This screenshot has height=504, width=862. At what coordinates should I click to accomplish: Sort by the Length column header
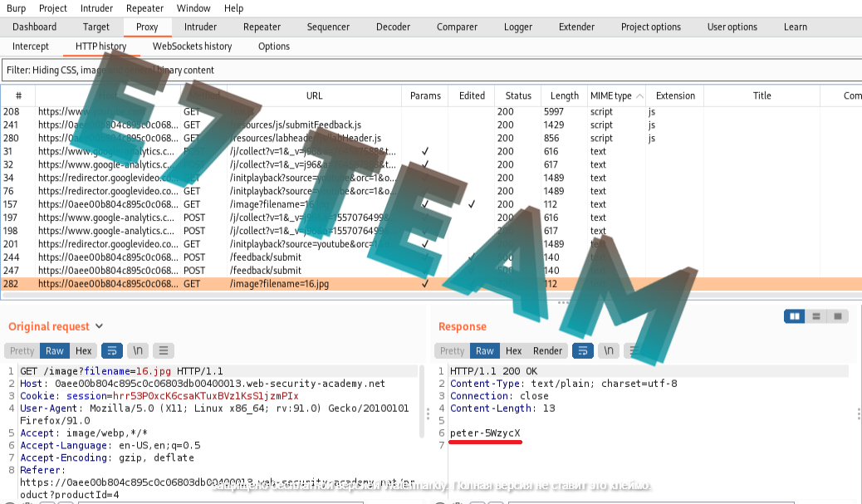pos(564,95)
